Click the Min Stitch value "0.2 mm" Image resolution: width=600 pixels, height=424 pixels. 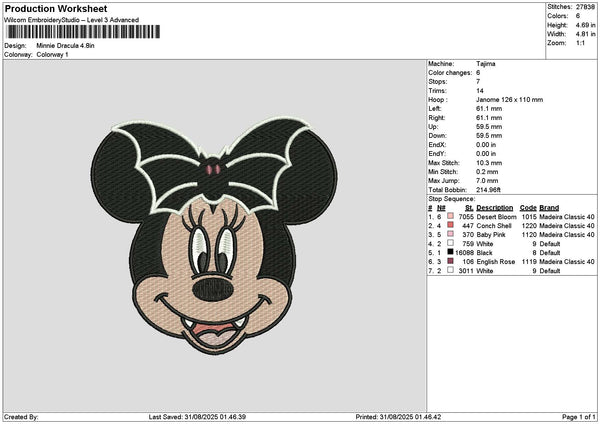pyautogui.click(x=487, y=172)
